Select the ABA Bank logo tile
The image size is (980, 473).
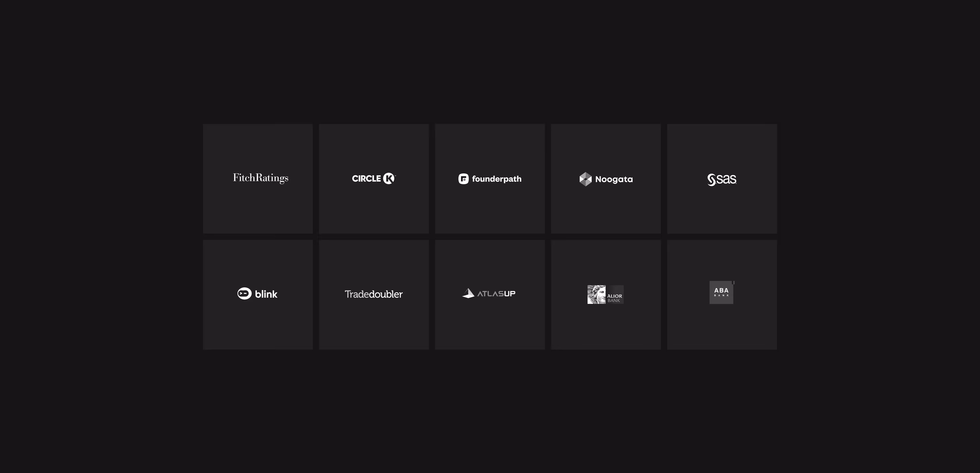(x=722, y=295)
